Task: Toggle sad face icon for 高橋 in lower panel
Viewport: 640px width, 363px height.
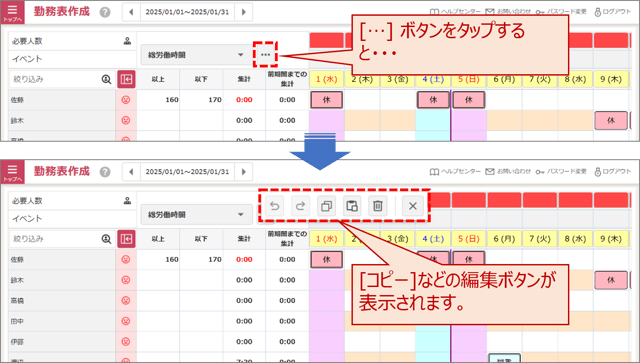Action: click(126, 301)
